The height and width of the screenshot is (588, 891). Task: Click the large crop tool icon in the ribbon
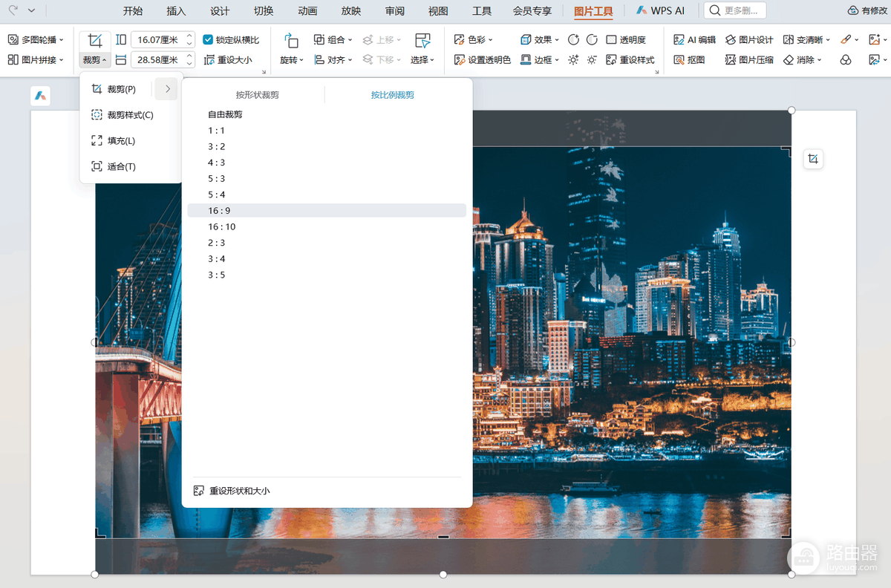[x=95, y=40]
